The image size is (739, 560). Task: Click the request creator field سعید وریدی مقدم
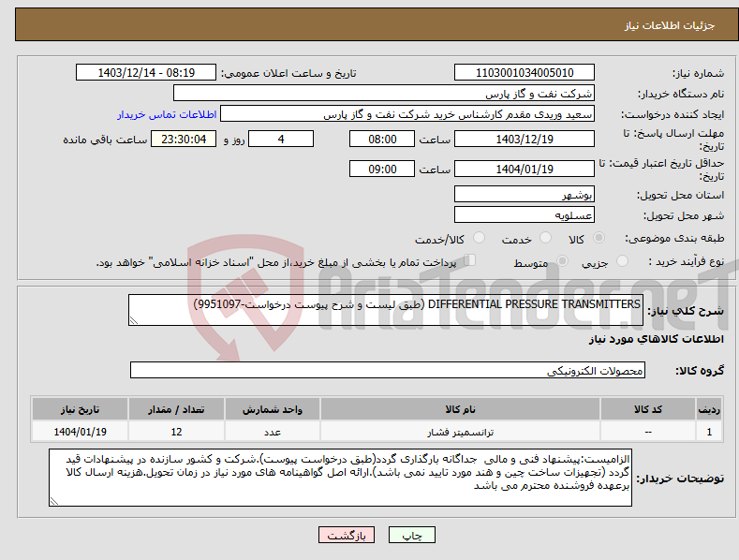tap(407, 113)
